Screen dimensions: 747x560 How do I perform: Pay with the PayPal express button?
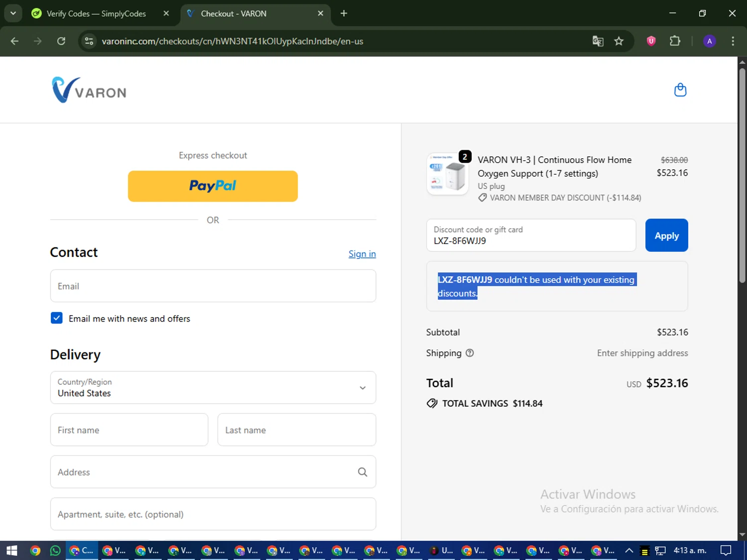point(213,186)
